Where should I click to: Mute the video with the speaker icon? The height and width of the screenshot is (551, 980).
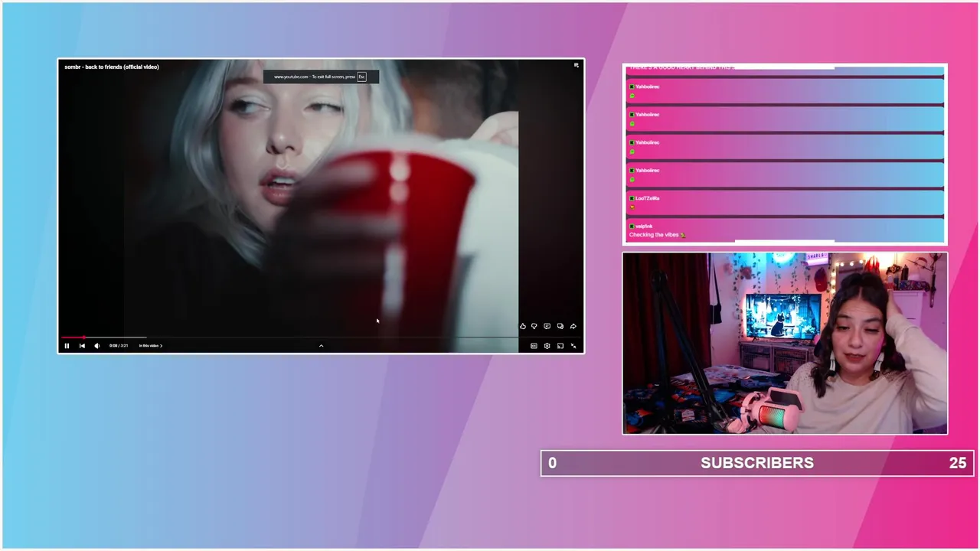[x=97, y=346]
